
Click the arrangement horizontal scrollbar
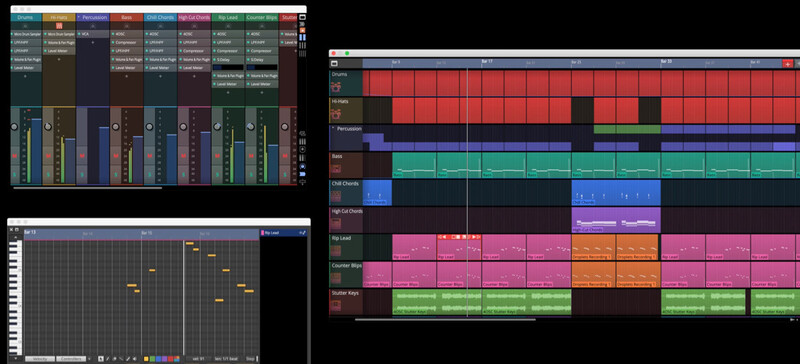pyautogui.click(x=445, y=320)
